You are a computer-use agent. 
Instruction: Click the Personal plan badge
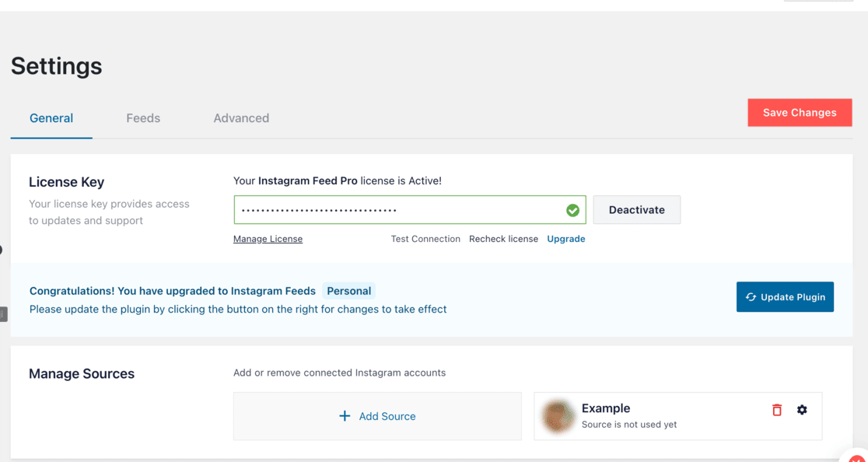[348, 291]
